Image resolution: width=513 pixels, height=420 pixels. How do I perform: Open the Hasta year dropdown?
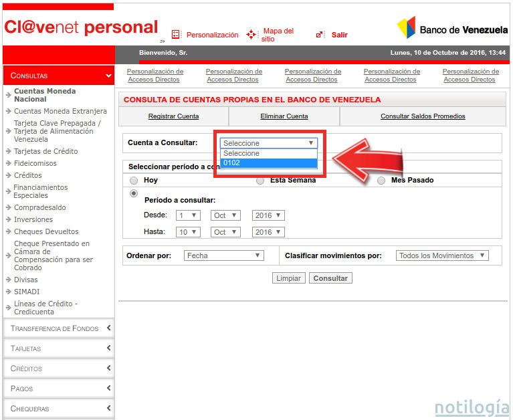(268, 232)
